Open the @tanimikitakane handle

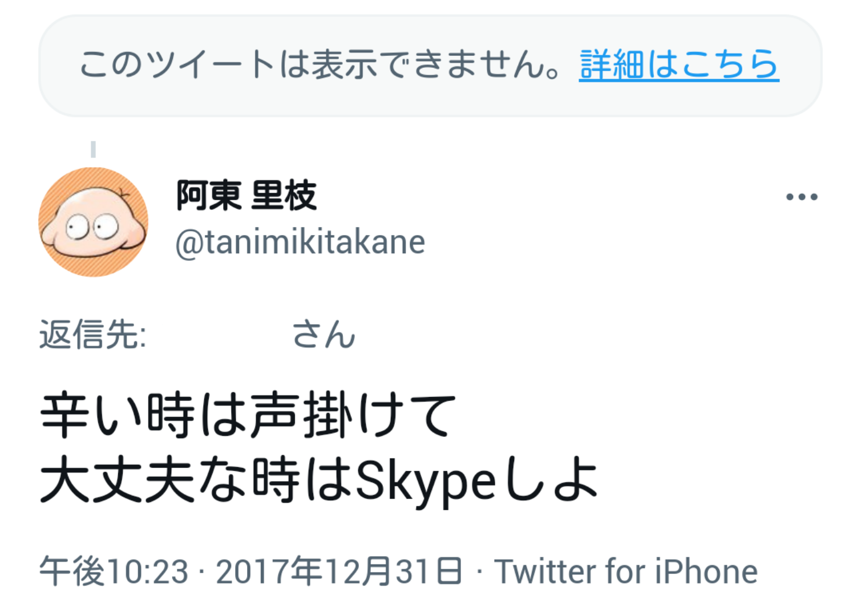[x=300, y=242]
